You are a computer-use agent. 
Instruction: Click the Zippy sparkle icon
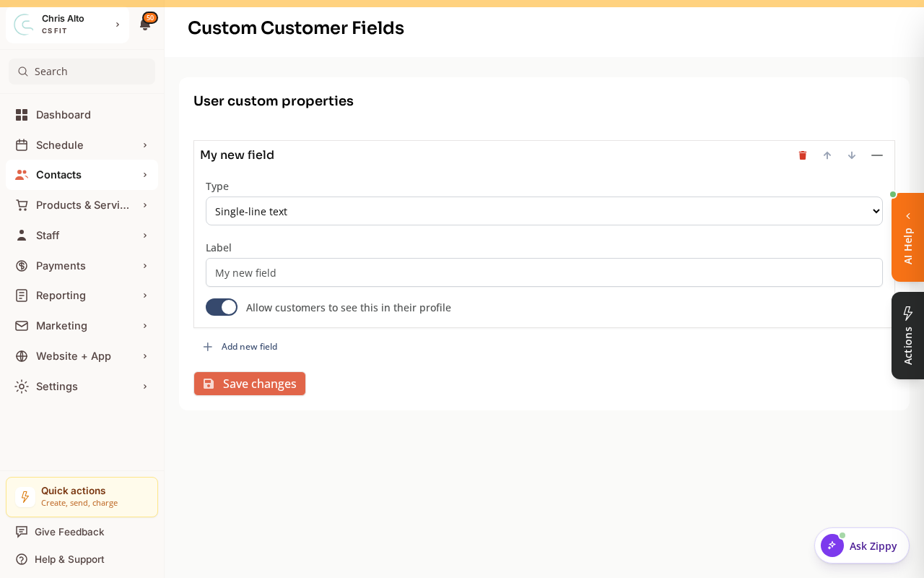click(x=832, y=545)
